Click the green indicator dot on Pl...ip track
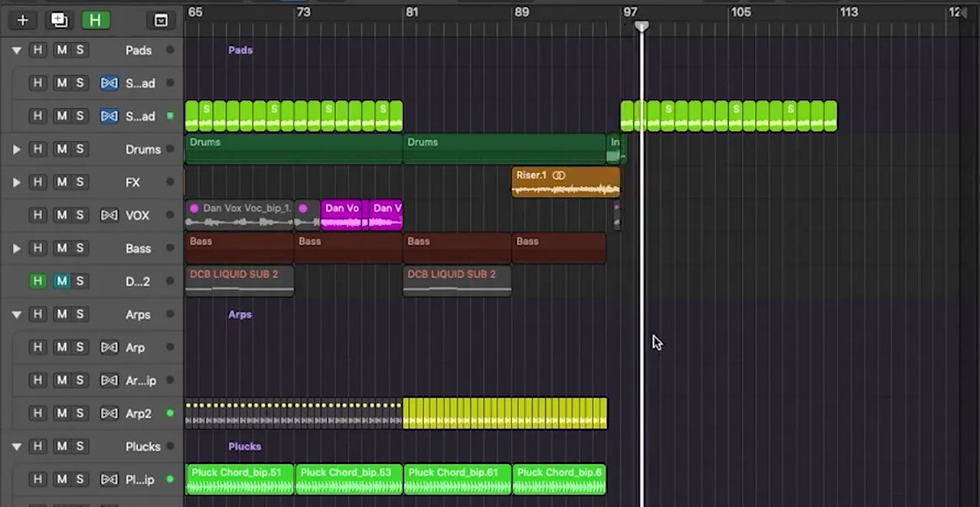980x507 pixels. (170, 479)
